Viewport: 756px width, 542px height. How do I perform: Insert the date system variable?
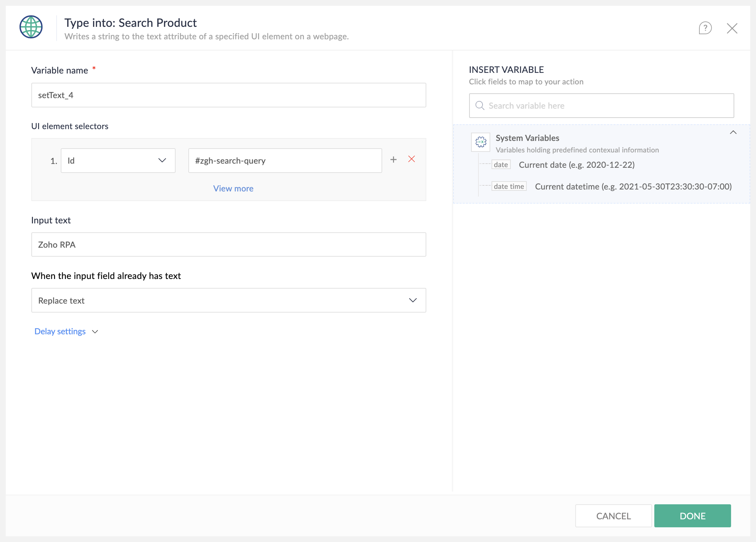pyautogui.click(x=501, y=165)
